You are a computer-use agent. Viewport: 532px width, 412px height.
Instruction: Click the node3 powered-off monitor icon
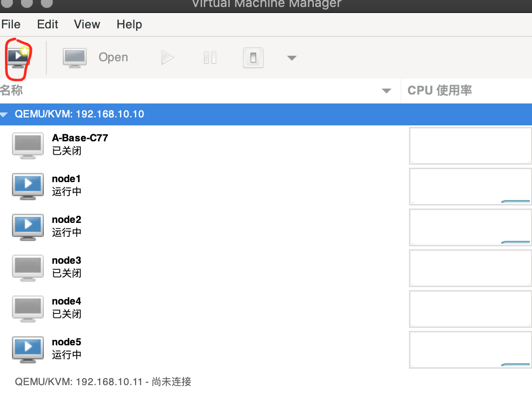click(x=28, y=268)
